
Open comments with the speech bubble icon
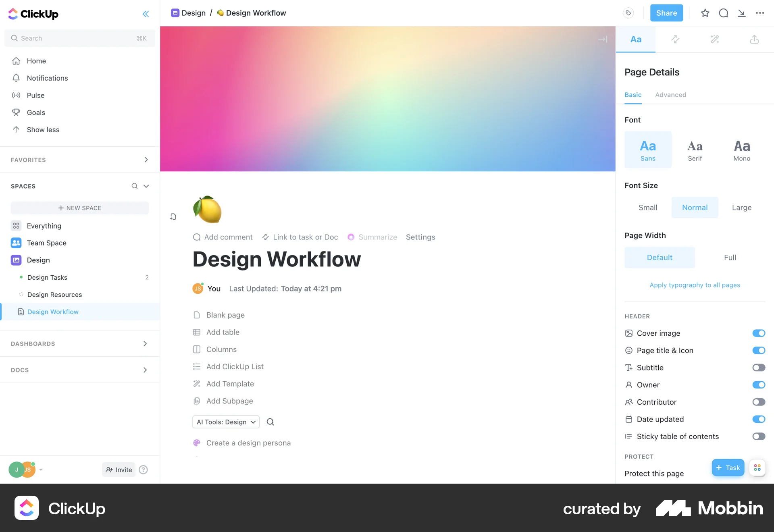point(723,13)
